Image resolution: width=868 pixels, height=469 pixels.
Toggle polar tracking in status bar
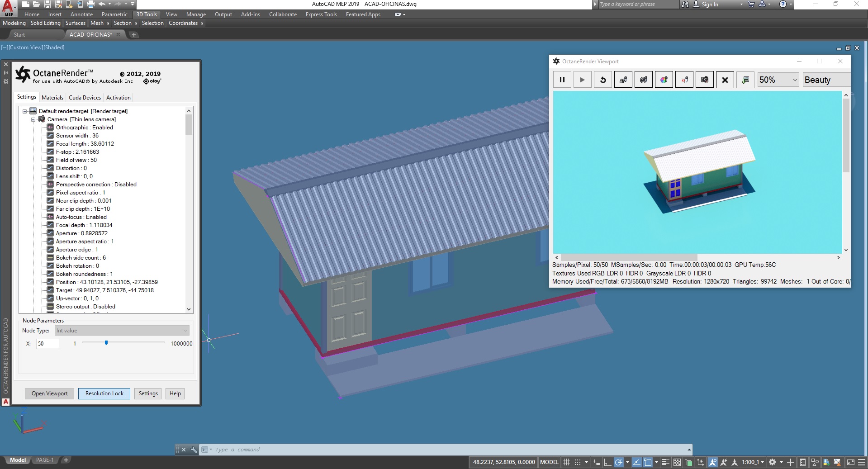point(618,462)
